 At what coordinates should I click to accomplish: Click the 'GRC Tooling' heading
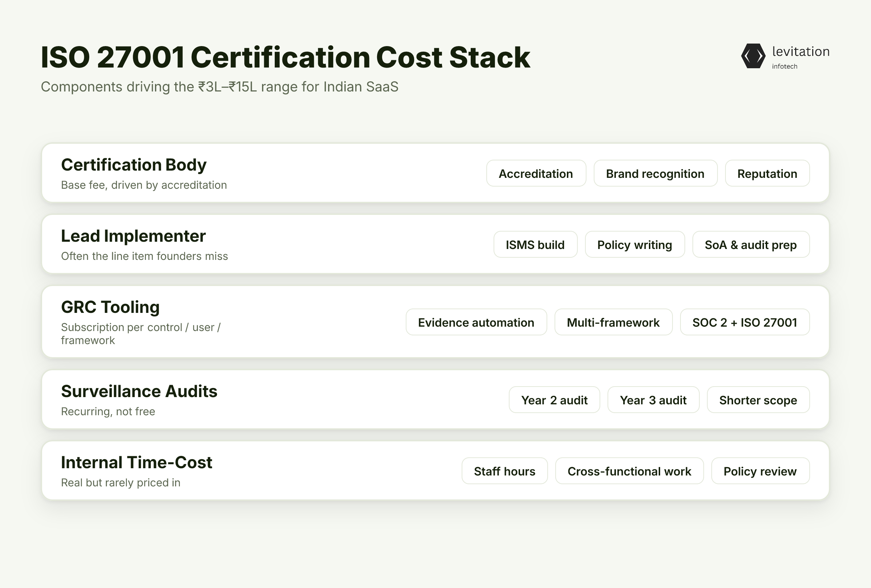click(x=110, y=307)
